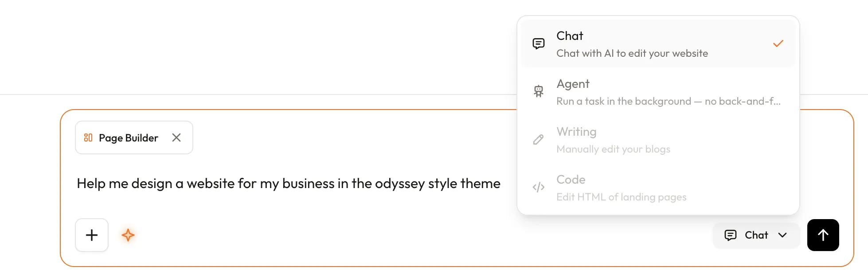This screenshot has width=868, height=275.
Task: Deselect the Page Builder context chip
Action: click(176, 137)
